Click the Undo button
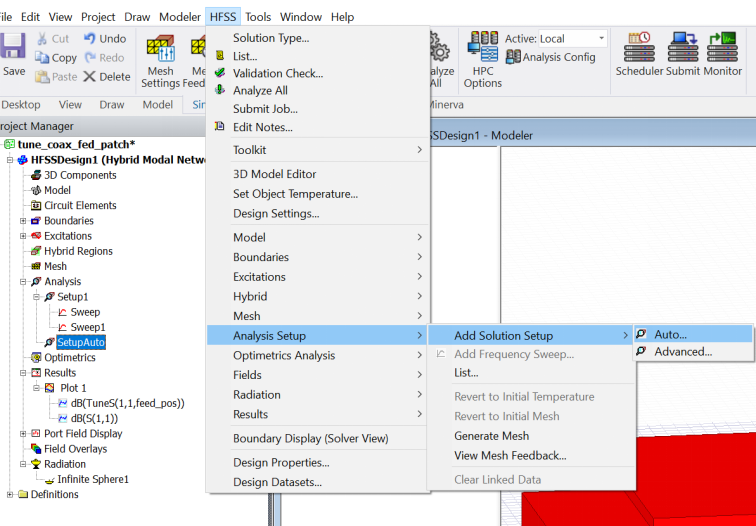This screenshot has height=526, width=756. (105, 39)
